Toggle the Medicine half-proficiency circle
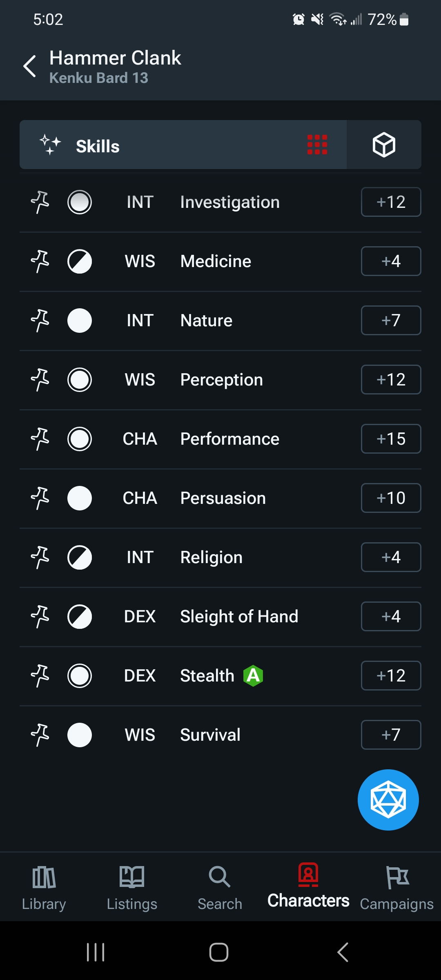The height and width of the screenshot is (980, 441). click(80, 261)
